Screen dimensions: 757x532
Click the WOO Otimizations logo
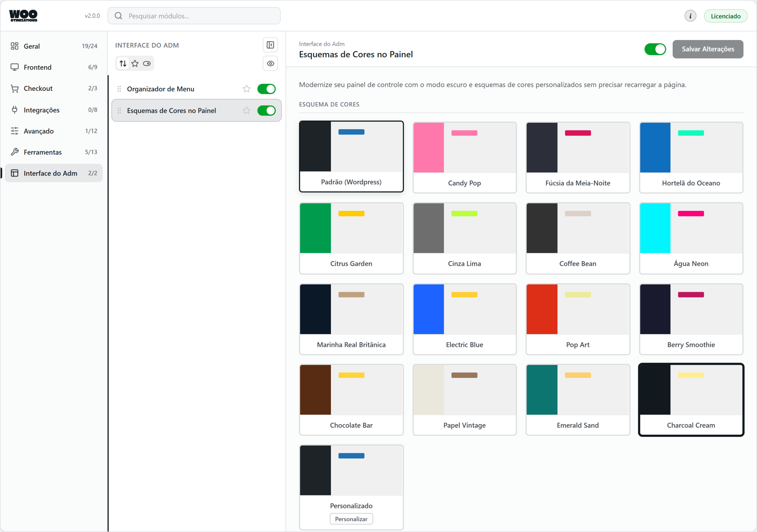(x=23, y=15)
